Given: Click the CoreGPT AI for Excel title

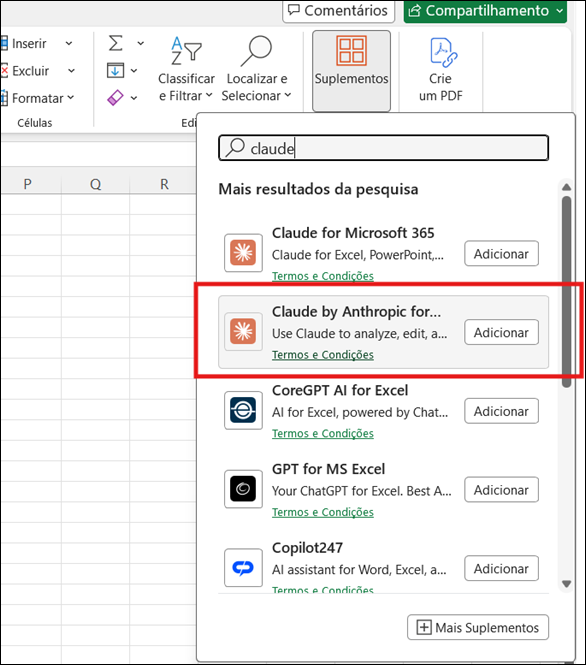Looking at the screenshot, I should tap(340, 390).
